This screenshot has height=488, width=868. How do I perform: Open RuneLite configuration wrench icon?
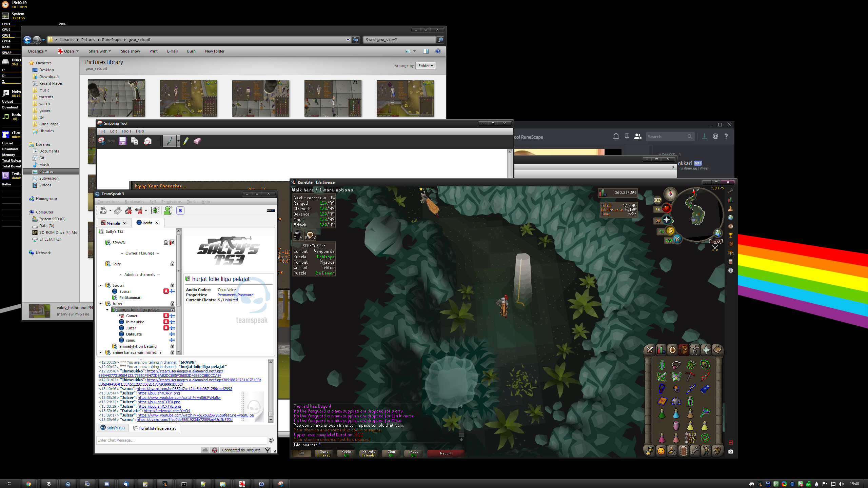pyautogui.click(x=731, y=191)
